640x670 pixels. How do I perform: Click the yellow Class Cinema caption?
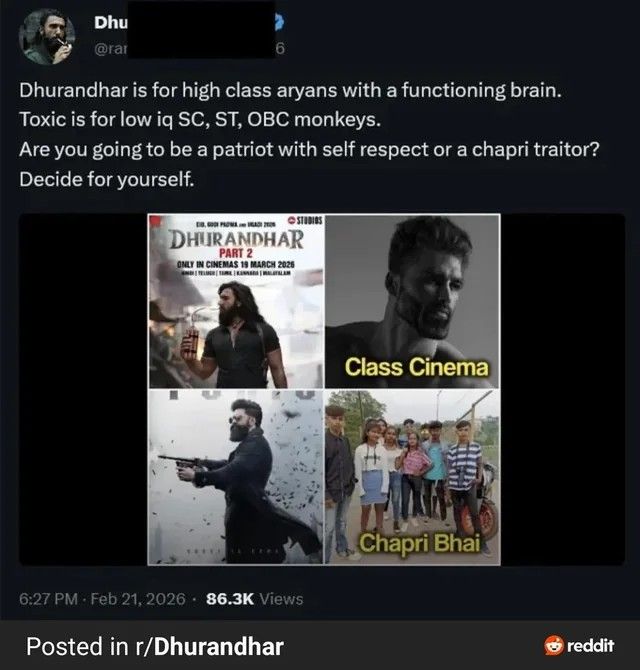click(x=416, y=367)
